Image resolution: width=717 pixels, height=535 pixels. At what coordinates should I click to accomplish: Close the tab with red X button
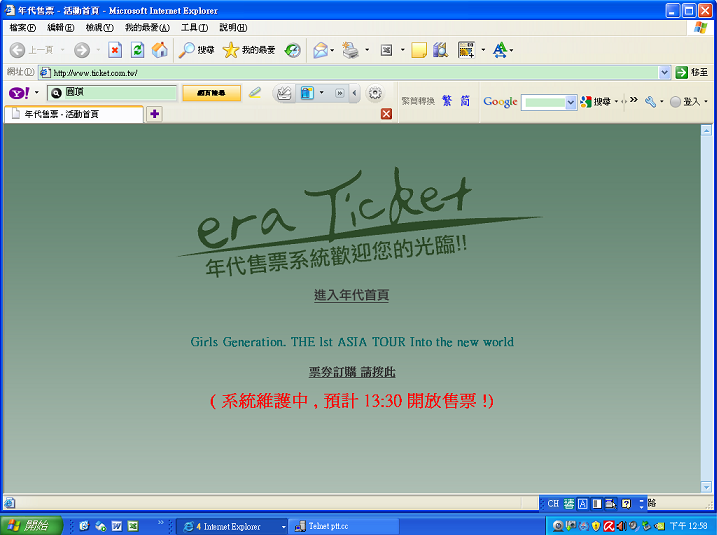tap(386, 114)
